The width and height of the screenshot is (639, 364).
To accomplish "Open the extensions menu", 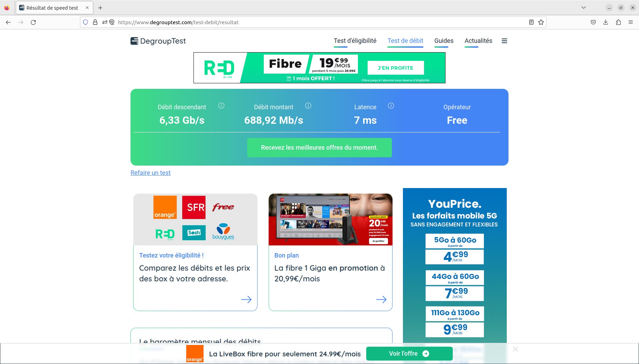I will [x=618, y=22].
